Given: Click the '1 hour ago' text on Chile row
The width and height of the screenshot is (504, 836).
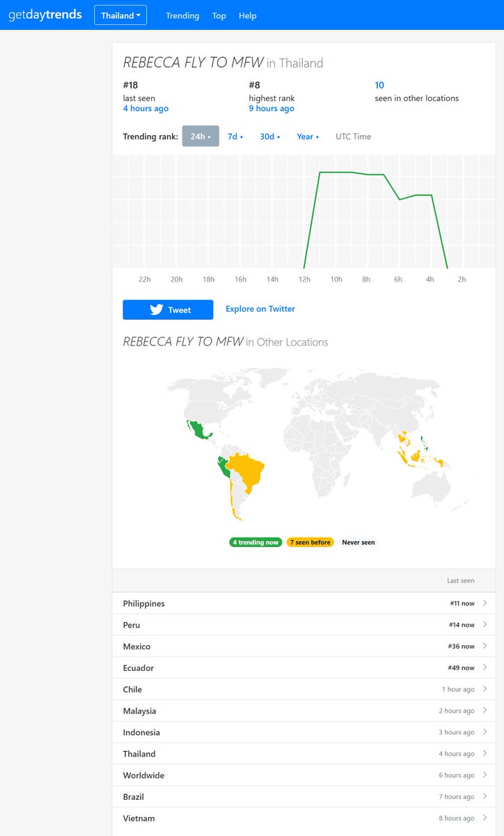Looking at the screenshot, I should 458,690.
